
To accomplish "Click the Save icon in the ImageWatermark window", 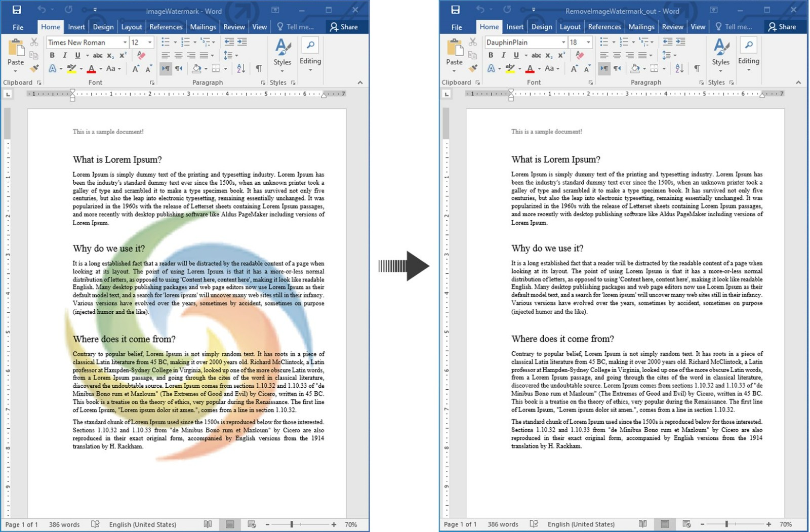I will click(x=17, y=10).
